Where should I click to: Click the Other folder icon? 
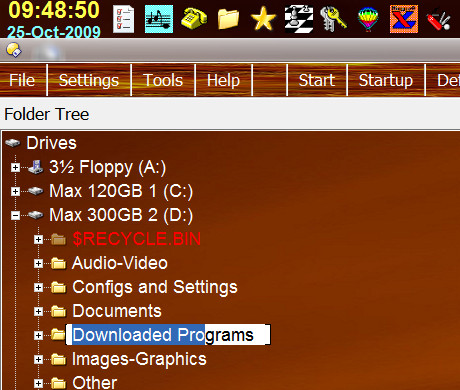pyautogui.click(x=59, y=383)
